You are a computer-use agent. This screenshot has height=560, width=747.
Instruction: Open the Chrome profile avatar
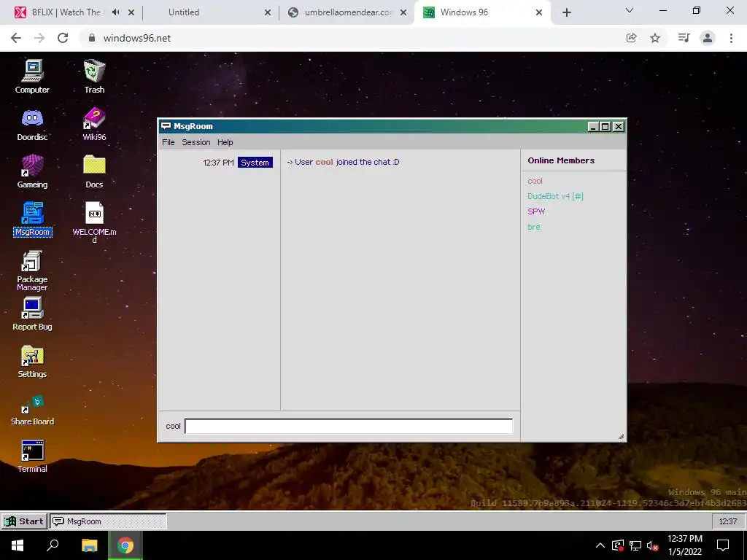(708, 38)
